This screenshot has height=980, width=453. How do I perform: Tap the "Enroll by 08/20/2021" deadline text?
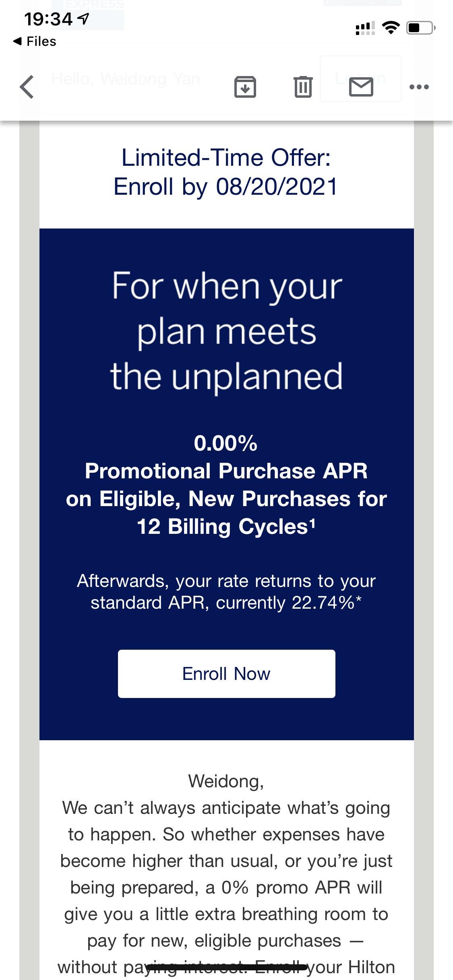point(226,187)
